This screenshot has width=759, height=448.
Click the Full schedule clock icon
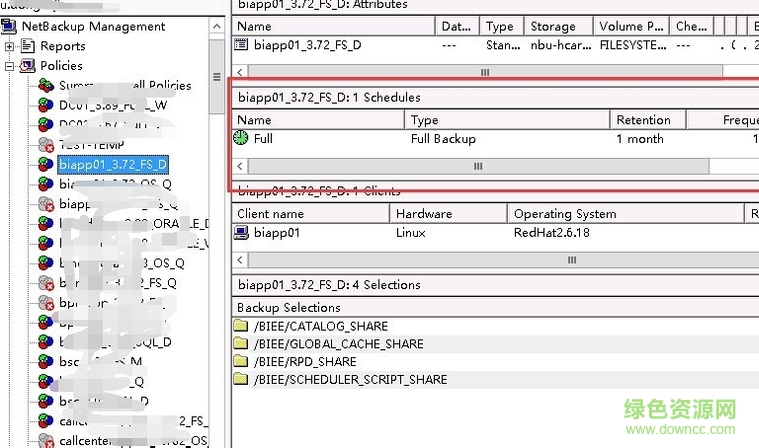[241, 138]
